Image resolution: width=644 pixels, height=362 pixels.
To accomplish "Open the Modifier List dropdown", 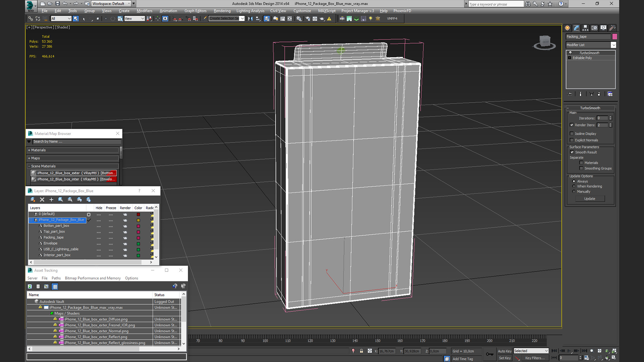I will (x=591, y=45).
